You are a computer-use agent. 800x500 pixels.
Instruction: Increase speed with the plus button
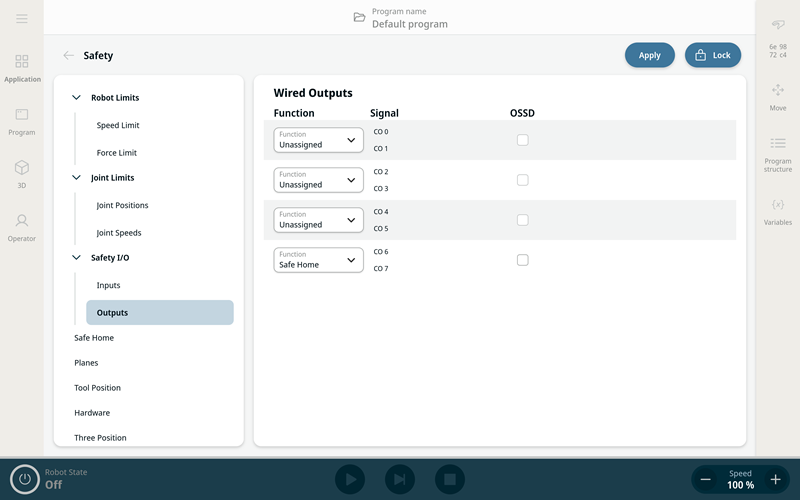775,480
